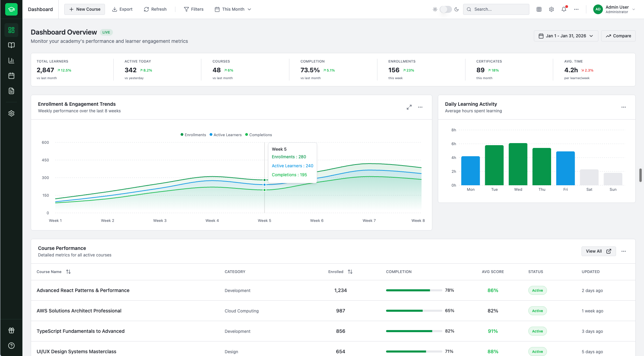Toggle the Active Learners legend series
The width and height of the screenshot is (644, 356).
[x=225, y=135]
